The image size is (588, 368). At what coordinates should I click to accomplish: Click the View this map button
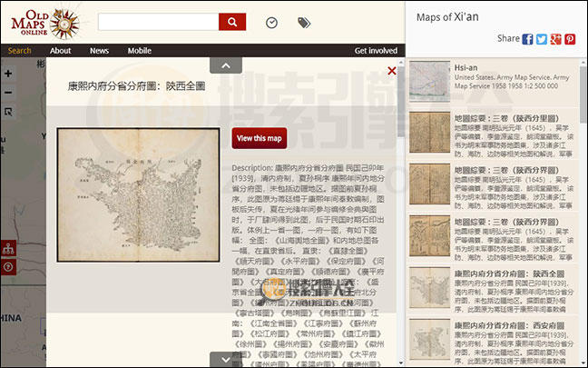click(x=260, y=138)
